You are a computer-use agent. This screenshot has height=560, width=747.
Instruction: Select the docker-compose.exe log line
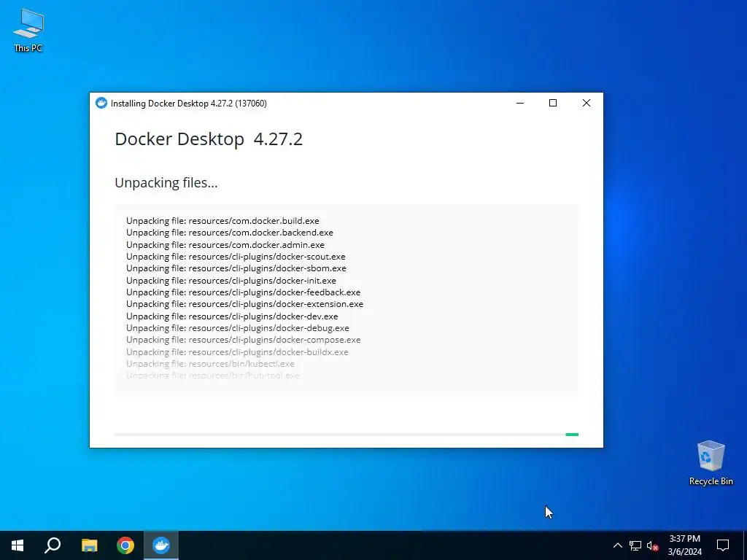click(x=244, y=340)
